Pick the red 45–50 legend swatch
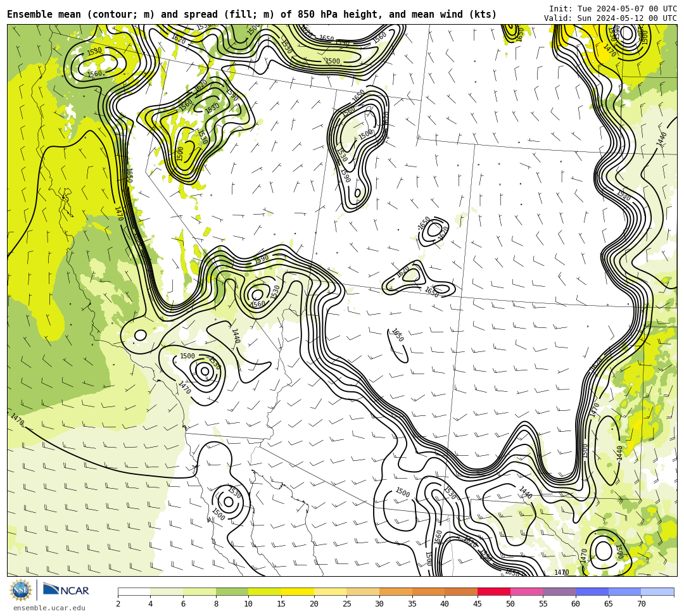The height and width of the screenshot is (616, 684). tap(494, 591)
